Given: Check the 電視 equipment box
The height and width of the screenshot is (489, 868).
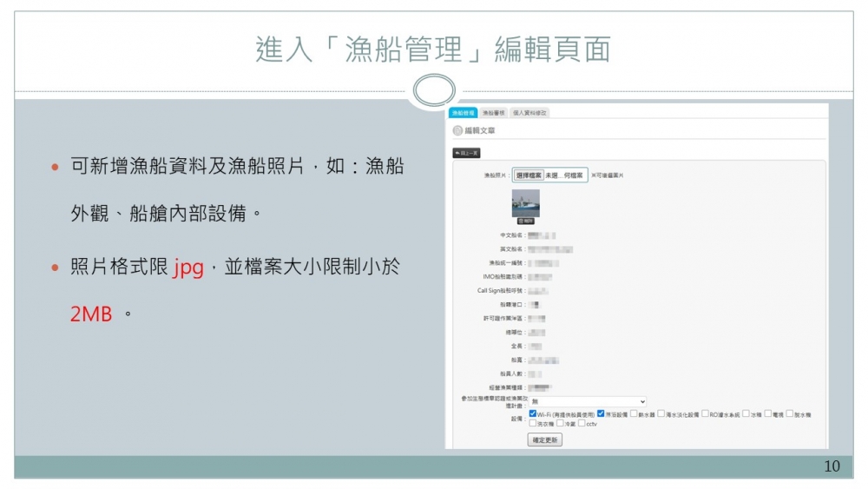Looking at the screenshot, I should click(767, 414).
